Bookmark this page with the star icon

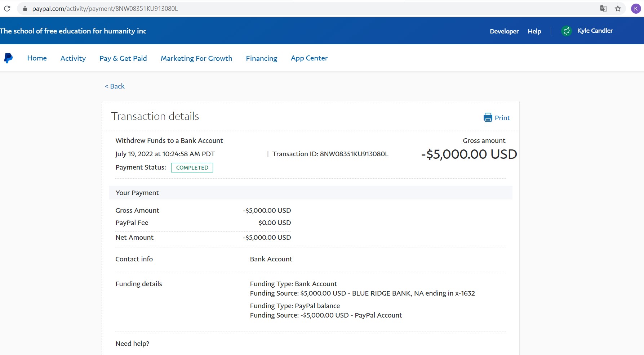[x=618, y=9]
